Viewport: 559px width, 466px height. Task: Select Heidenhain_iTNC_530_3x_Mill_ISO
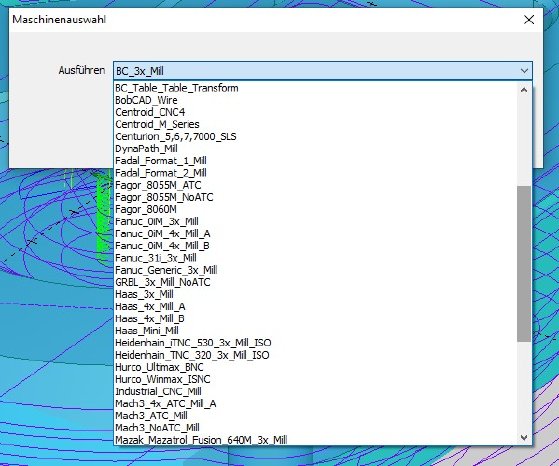pyautogui.click(x=316, y=343)
